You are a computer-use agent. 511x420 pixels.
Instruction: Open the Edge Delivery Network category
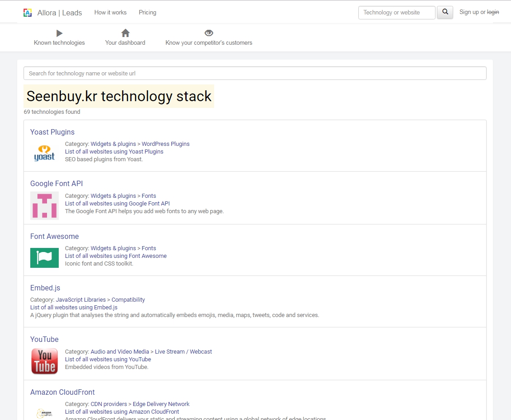coord(161,404)
